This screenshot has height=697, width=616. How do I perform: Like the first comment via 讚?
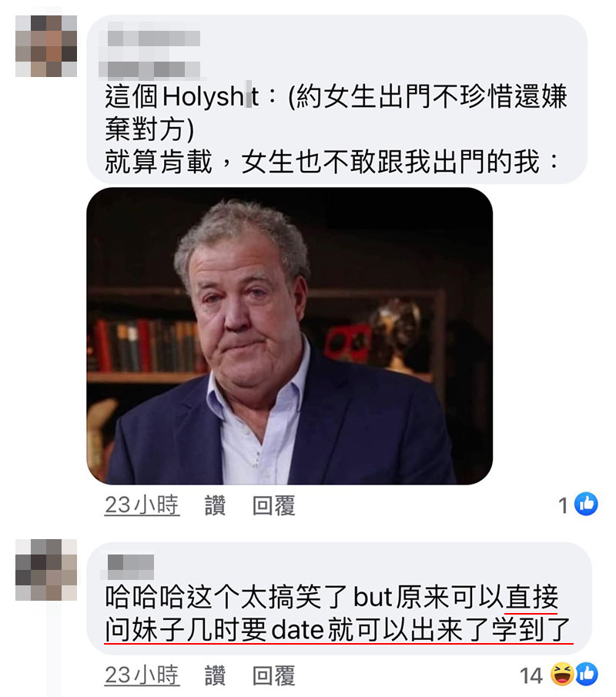[x=215, y=505]
